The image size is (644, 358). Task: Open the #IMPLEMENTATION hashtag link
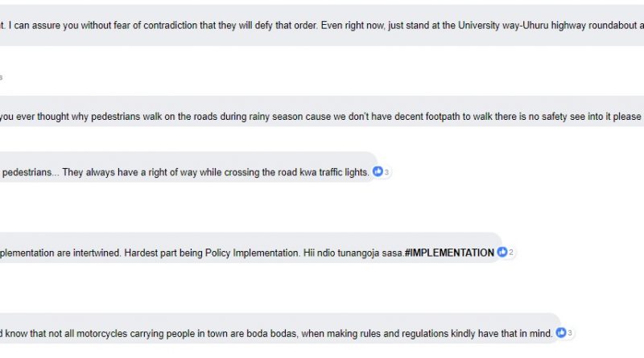click(x=449, y=253)
